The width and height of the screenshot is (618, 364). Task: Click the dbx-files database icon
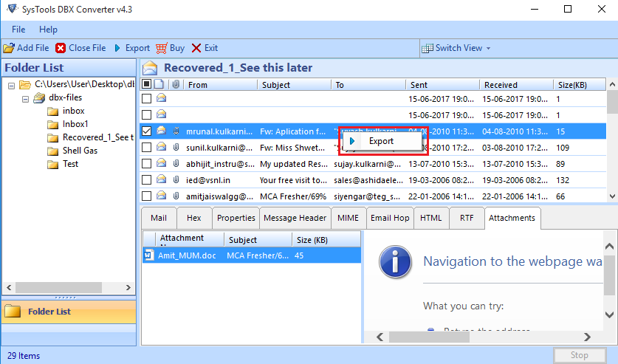coord(39,97)
